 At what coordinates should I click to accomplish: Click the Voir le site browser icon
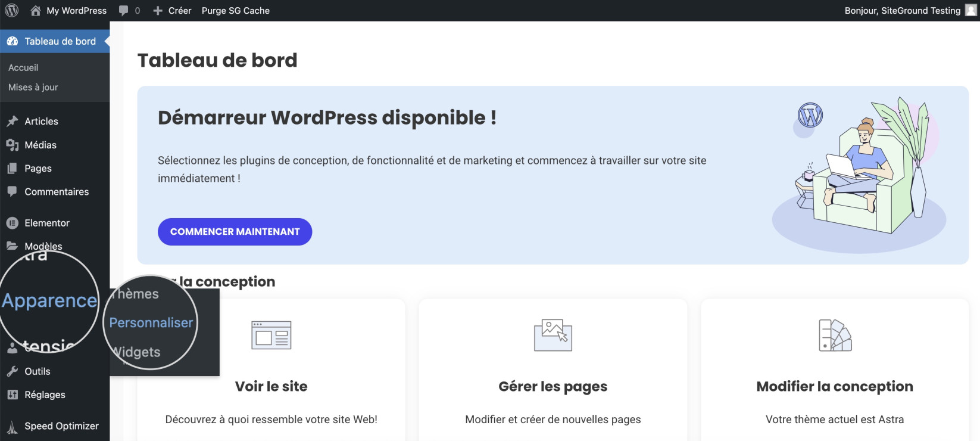(x=271, y=336)
